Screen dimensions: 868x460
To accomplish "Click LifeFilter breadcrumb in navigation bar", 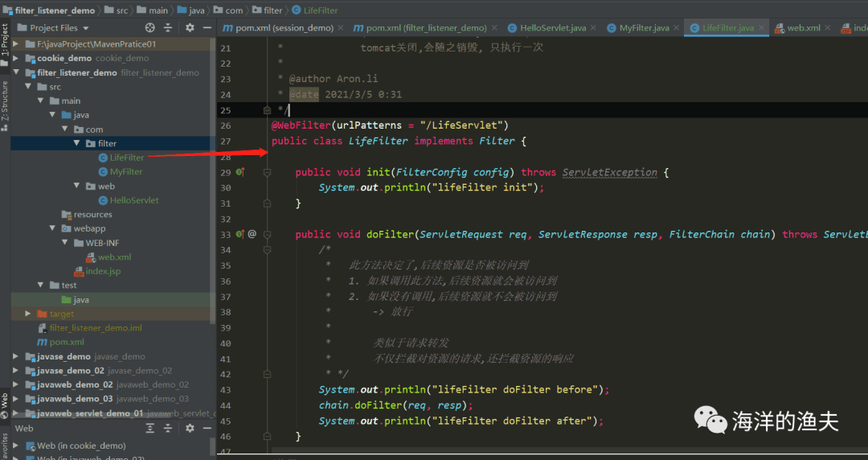I will [314, 10].
